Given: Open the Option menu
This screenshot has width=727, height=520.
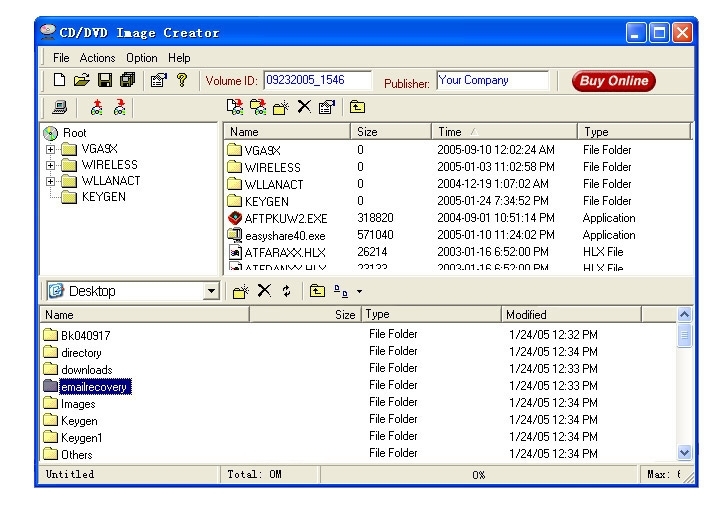Looking at the screenshot, I should point(142,58).
